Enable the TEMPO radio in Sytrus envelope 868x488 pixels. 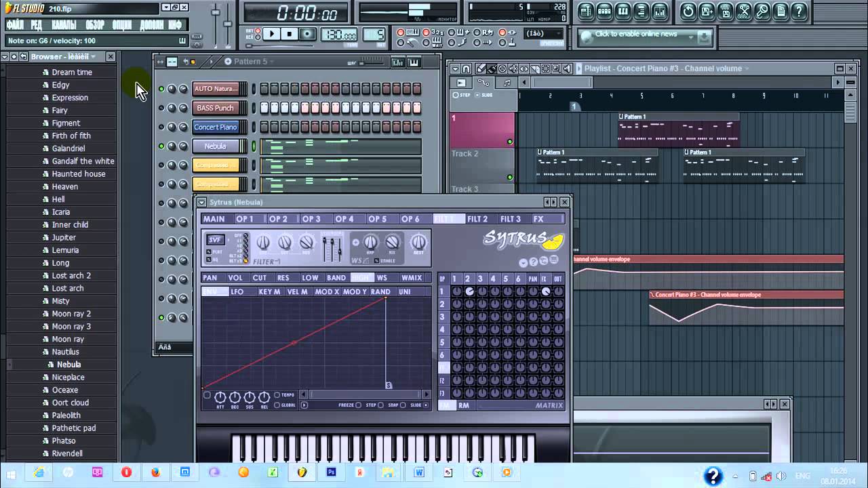click(277, 395)
